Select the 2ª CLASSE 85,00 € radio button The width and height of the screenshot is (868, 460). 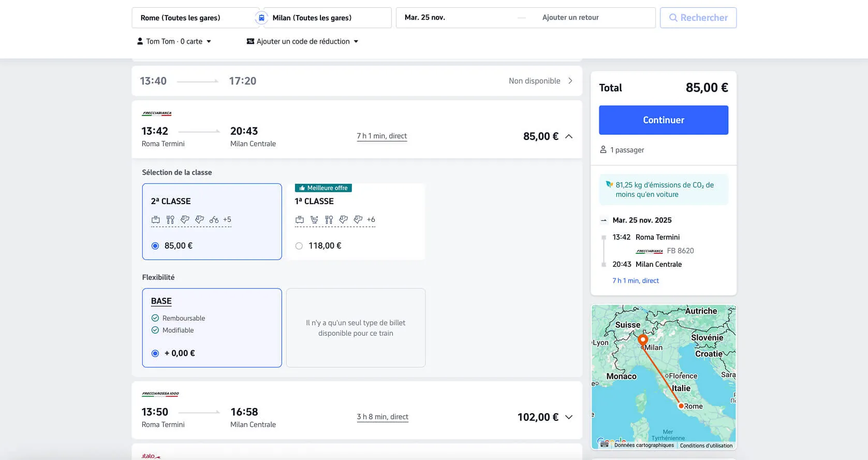(x=155, y=246)
